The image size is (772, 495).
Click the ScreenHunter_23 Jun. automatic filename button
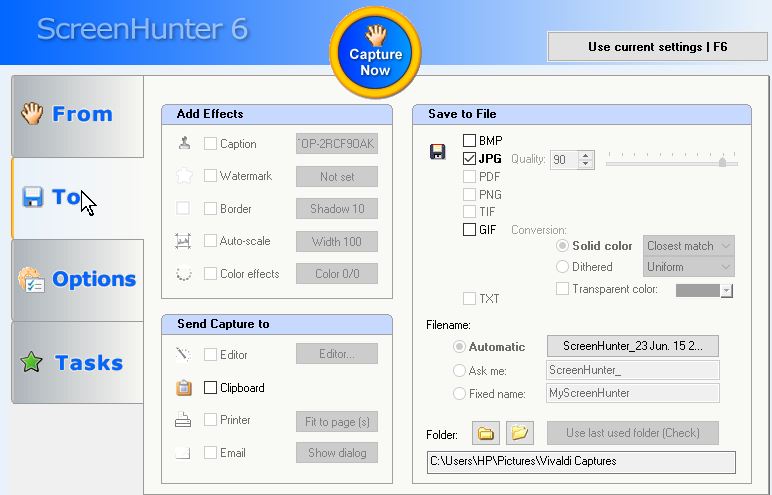click(x=633, y=346)
